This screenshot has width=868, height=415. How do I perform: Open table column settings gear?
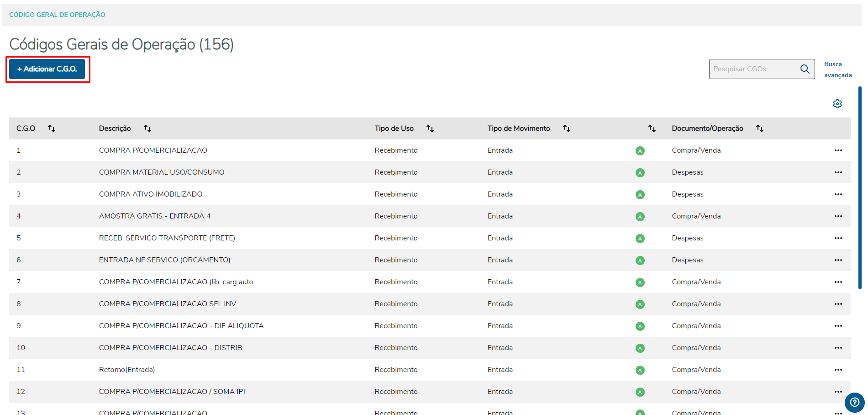[837, 104]
